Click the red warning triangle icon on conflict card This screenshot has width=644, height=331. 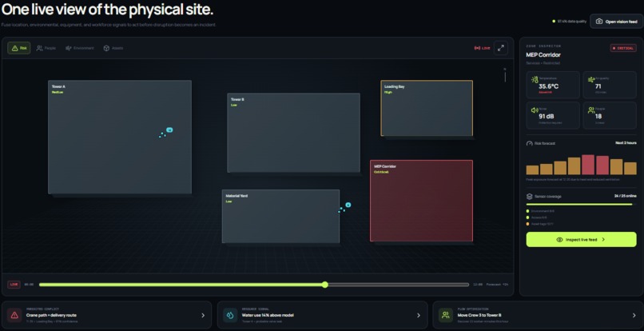tap(15, 315)
